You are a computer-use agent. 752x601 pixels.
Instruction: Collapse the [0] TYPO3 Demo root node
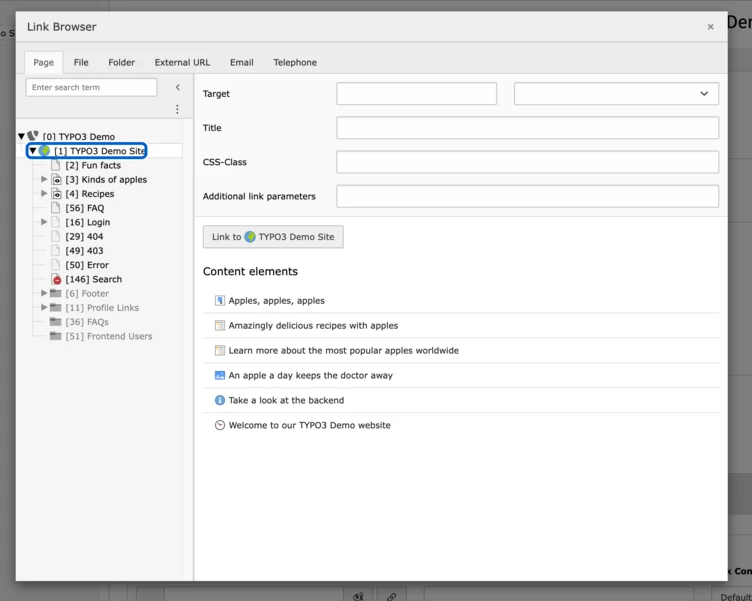tap(22, 137)
